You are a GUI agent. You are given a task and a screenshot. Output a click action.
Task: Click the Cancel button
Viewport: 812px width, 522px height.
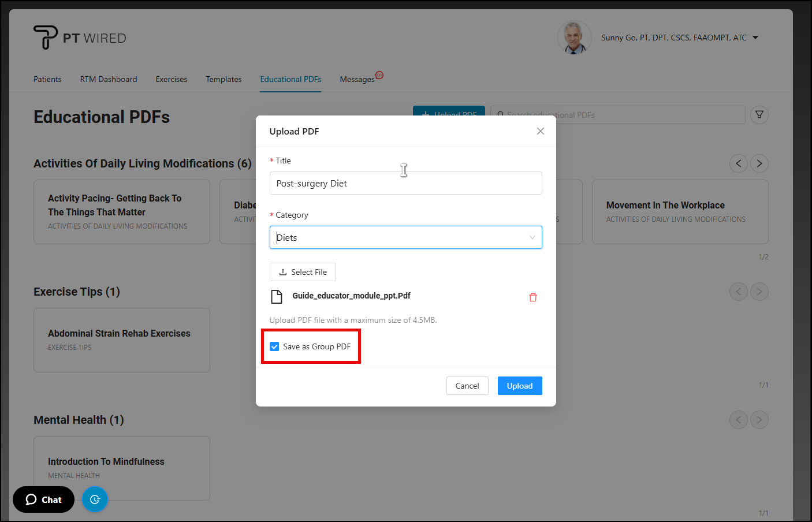(x=467, y=386)
